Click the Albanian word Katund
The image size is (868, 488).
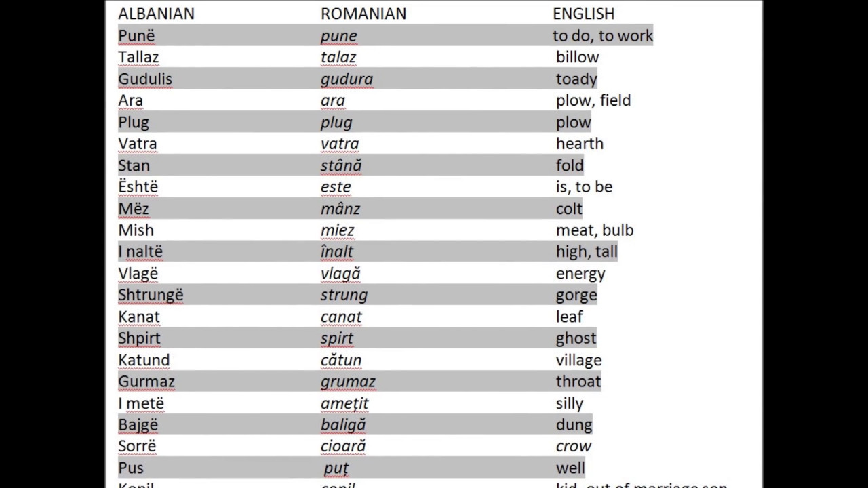[x=144, y=360]
